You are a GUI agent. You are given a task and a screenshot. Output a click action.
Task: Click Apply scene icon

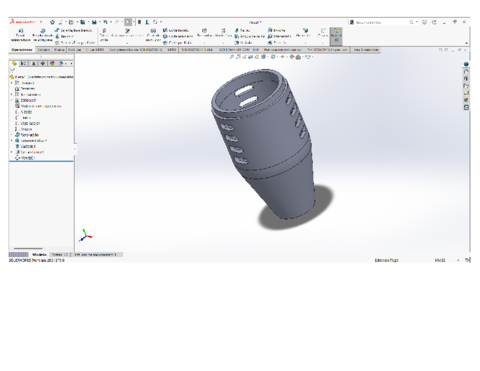click(x=298, y=57)
